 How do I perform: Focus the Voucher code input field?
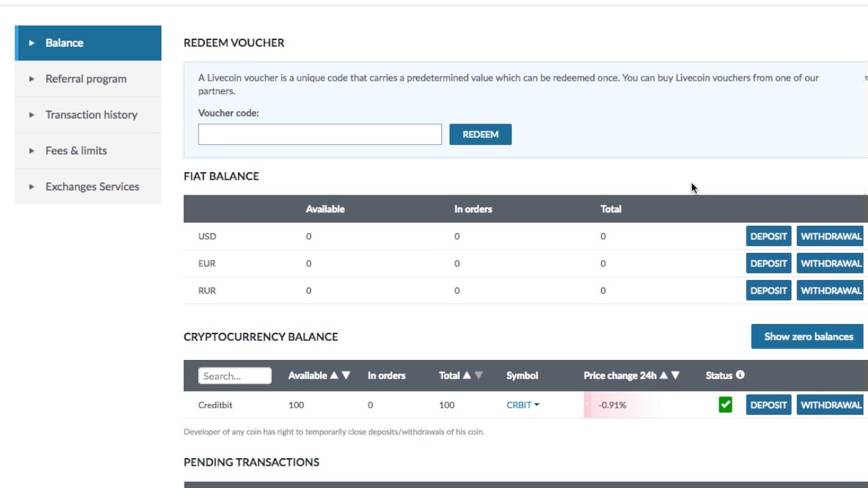click(319, 134)
